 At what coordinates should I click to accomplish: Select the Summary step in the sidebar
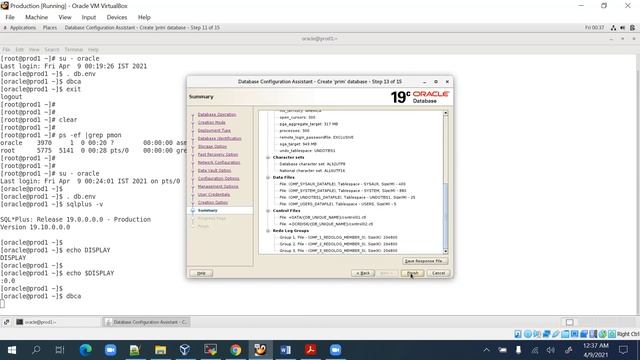coord(207,211)
